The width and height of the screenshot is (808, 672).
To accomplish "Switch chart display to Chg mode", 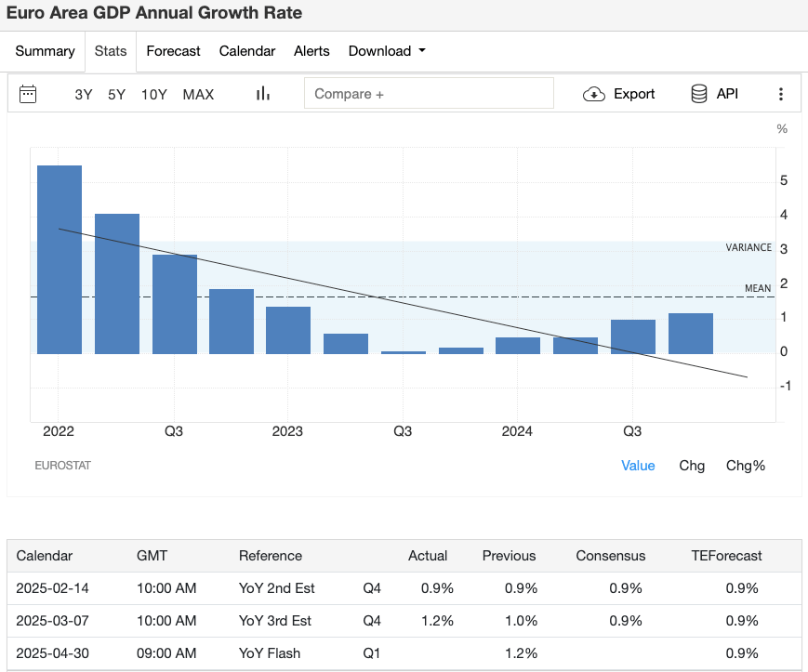I will (692, 465).
